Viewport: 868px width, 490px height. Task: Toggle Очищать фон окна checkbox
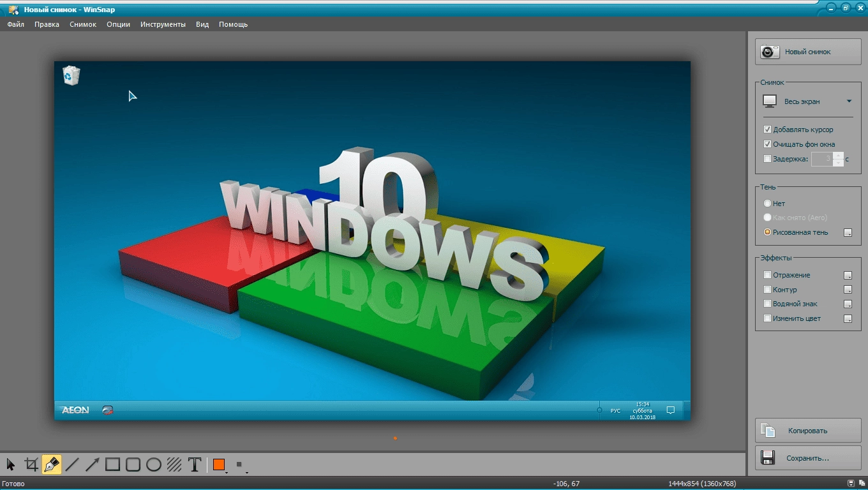pos(767,144)
